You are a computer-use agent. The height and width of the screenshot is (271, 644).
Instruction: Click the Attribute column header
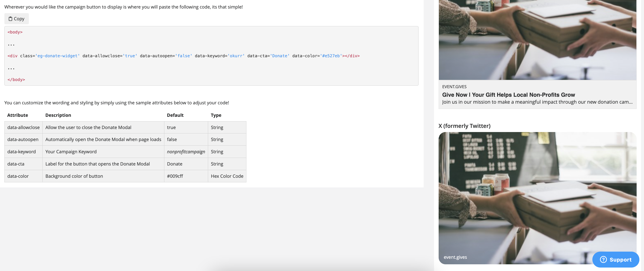18,115
